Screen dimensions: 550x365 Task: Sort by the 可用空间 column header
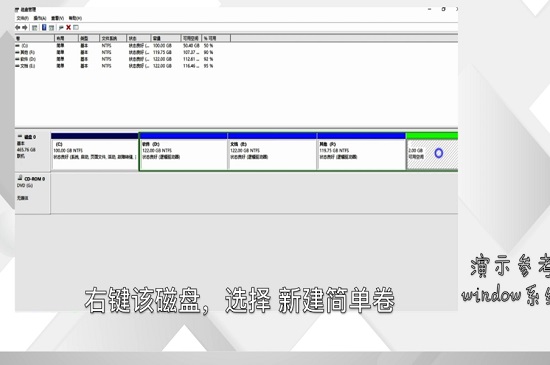coord(191,38)
